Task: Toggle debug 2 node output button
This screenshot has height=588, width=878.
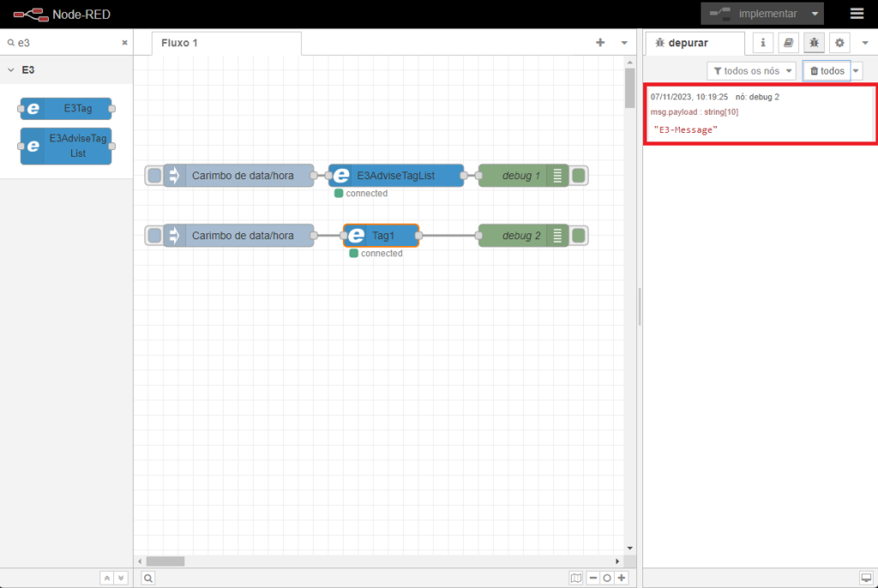Action: click(x=580, y=235)
